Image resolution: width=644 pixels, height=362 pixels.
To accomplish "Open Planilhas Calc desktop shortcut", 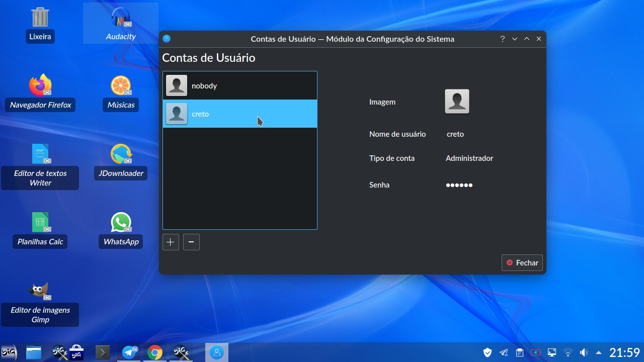I will [x=40, y=230].
